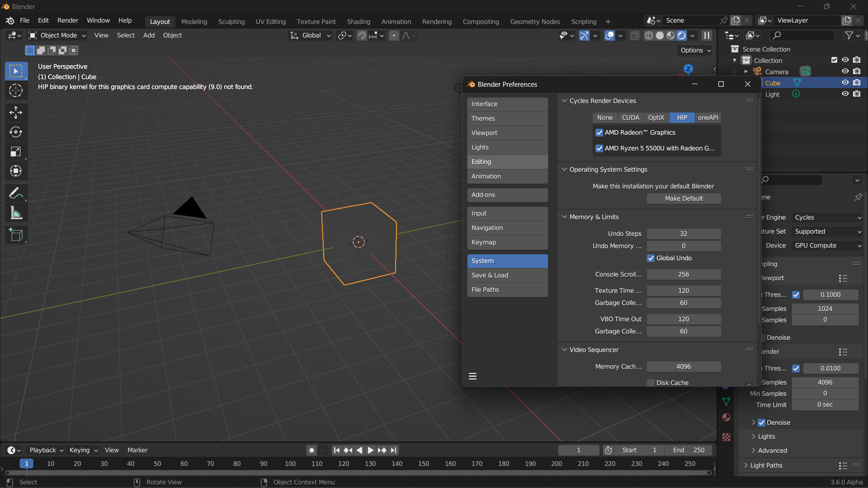Image resolution: width=868 pixels, height=488 pixels.
Task: Open the Render menu
Action: click(x=68, y=20)
